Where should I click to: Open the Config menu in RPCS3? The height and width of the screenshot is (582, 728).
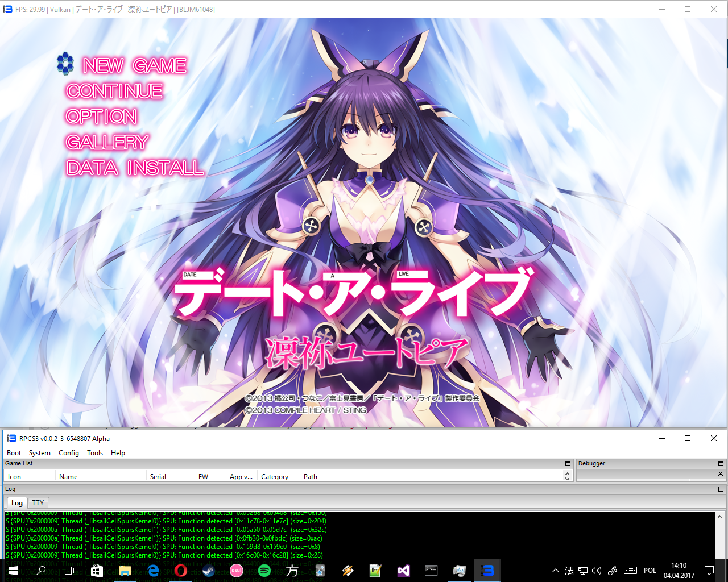[69, 453]
